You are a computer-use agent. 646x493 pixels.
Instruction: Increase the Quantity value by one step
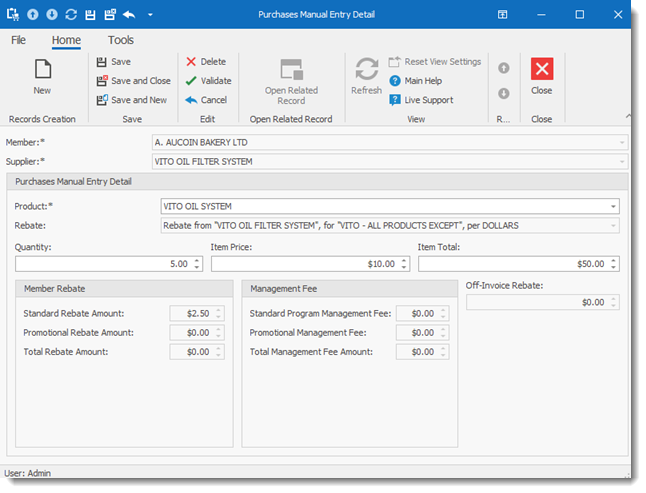click(x=197, y=260)
